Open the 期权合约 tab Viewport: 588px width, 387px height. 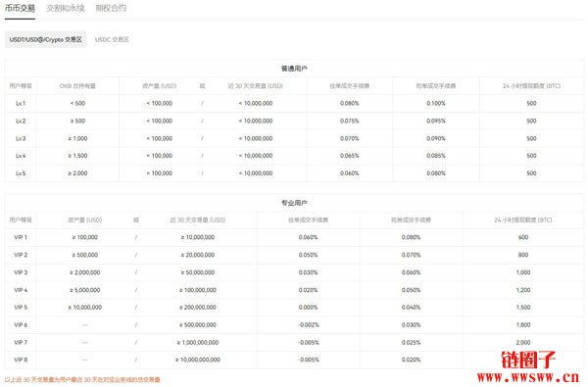111,8
